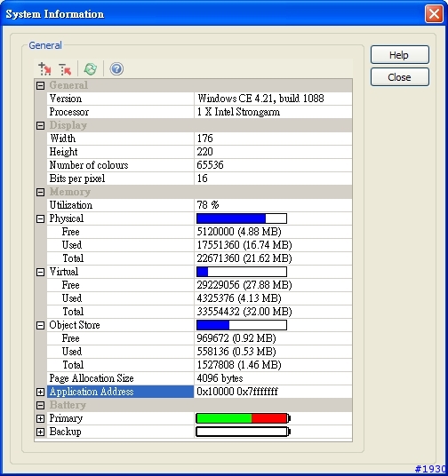The image size is (448, 476).
Task: Refresh system info with green arrows icon
Action: coord(91,69)
